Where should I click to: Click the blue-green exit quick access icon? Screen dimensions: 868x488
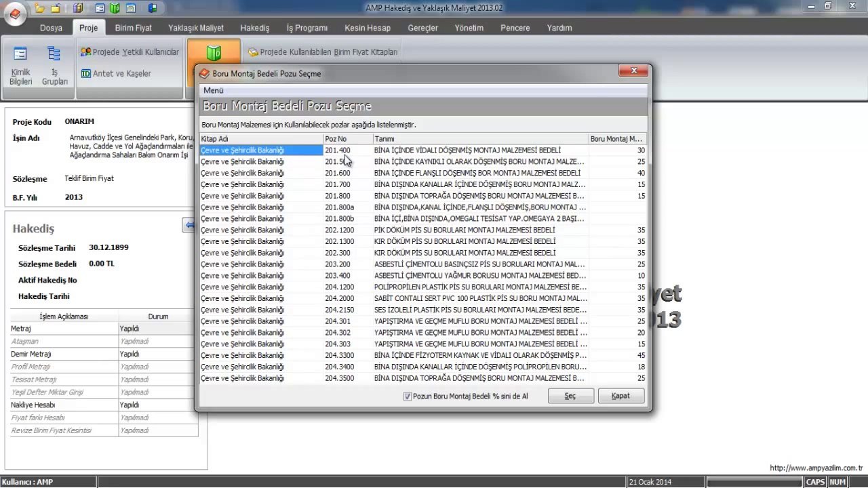click(152, 8)
